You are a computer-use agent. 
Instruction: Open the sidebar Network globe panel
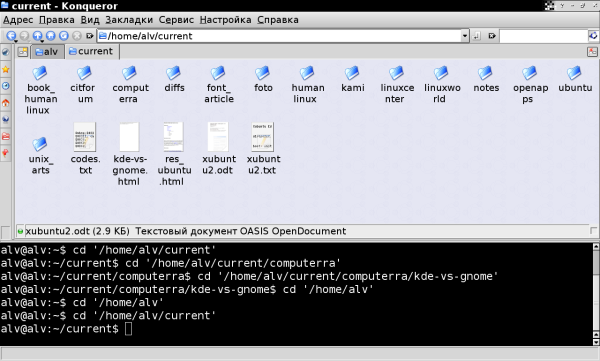point(5,119)
